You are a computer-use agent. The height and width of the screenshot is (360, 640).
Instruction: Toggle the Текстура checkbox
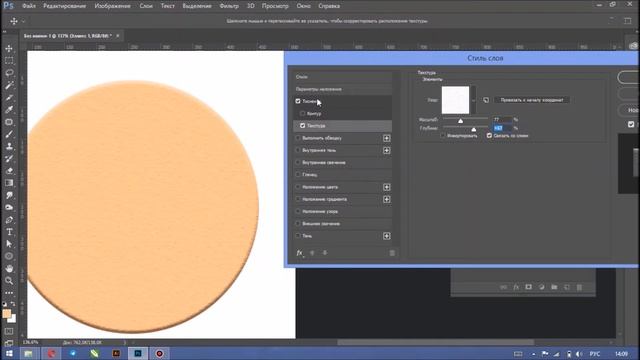click(302, 126)
